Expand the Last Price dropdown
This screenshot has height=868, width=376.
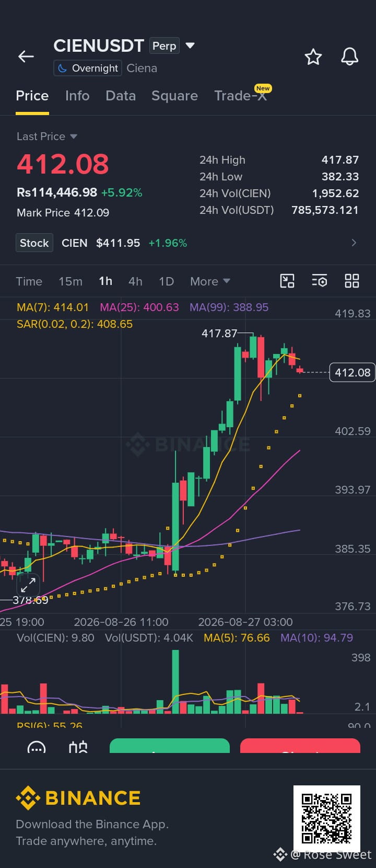coord(47,136)
